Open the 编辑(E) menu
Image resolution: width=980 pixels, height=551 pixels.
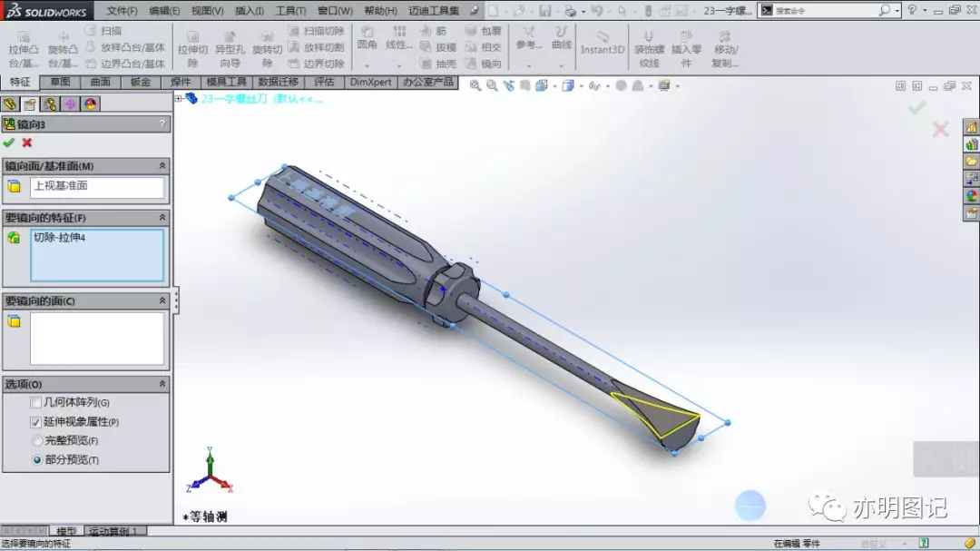click(164, 11)
